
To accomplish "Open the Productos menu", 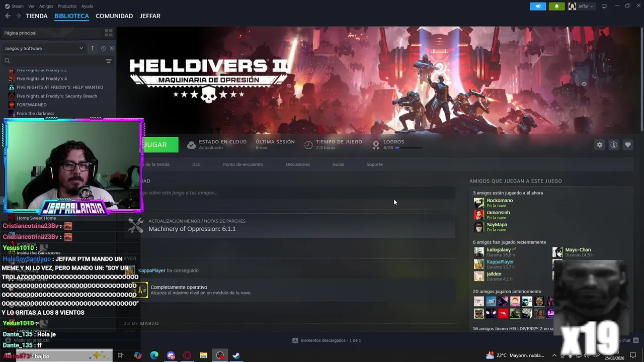I will point(67,6).
